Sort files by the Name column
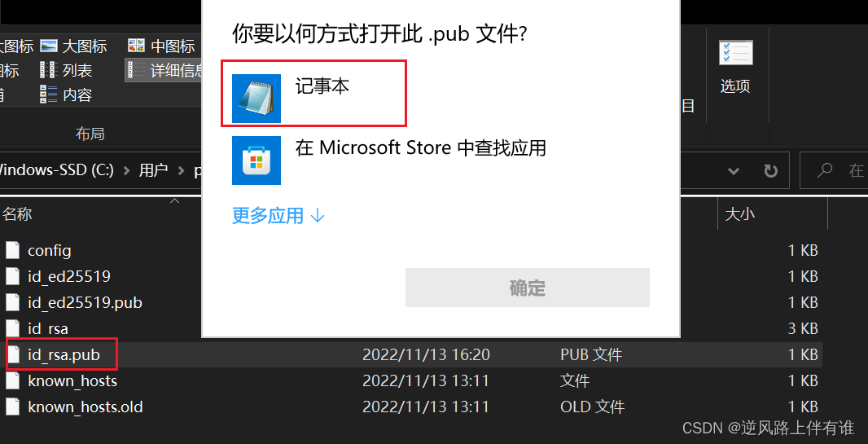This screenshot has height=444, width=868. point(17,213)
